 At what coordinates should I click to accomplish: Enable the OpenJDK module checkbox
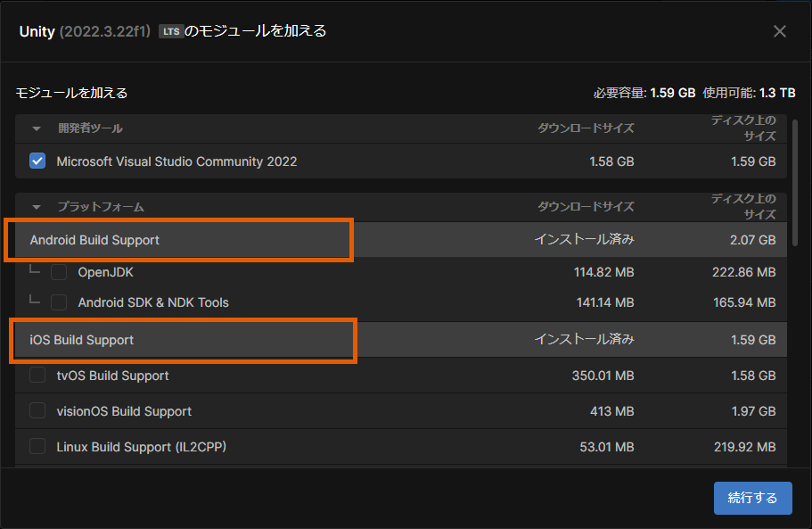click(x=59, y=272)
